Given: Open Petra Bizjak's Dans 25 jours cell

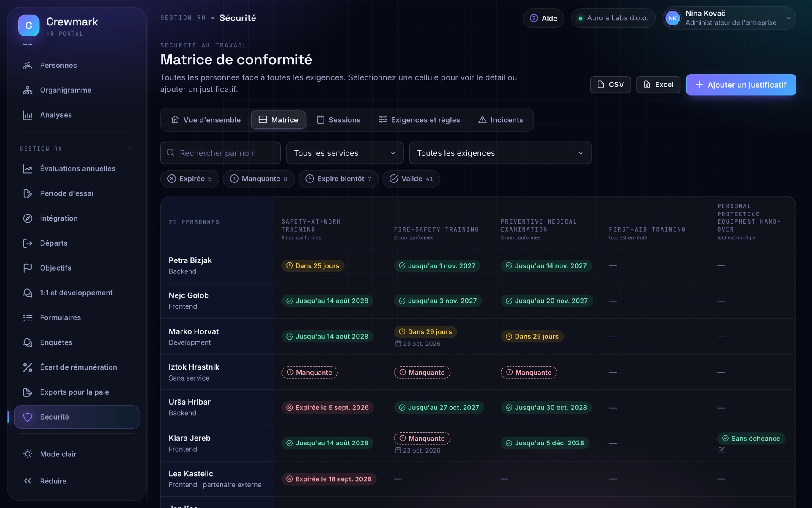Looking at the screenshot, I should tap(313, 266).
